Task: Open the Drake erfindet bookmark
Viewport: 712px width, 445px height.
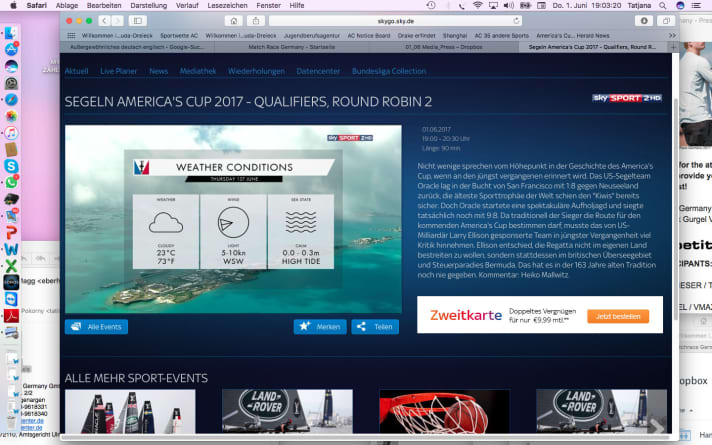Action: point(416,35)
